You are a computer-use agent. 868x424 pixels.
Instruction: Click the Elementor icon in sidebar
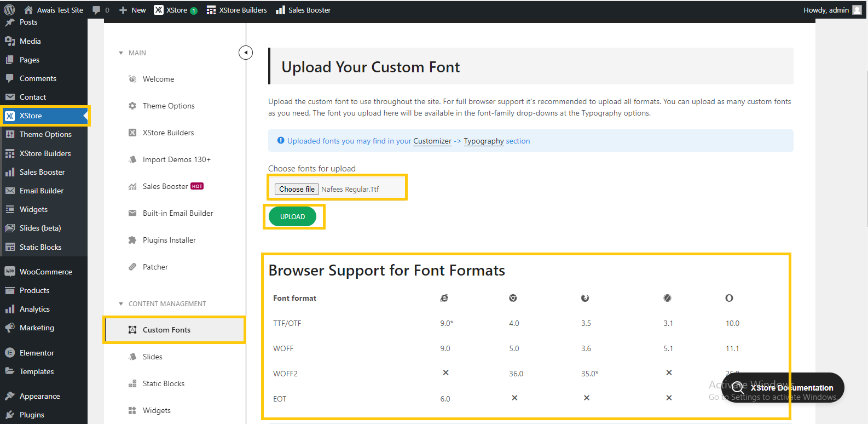click(10, 353)
